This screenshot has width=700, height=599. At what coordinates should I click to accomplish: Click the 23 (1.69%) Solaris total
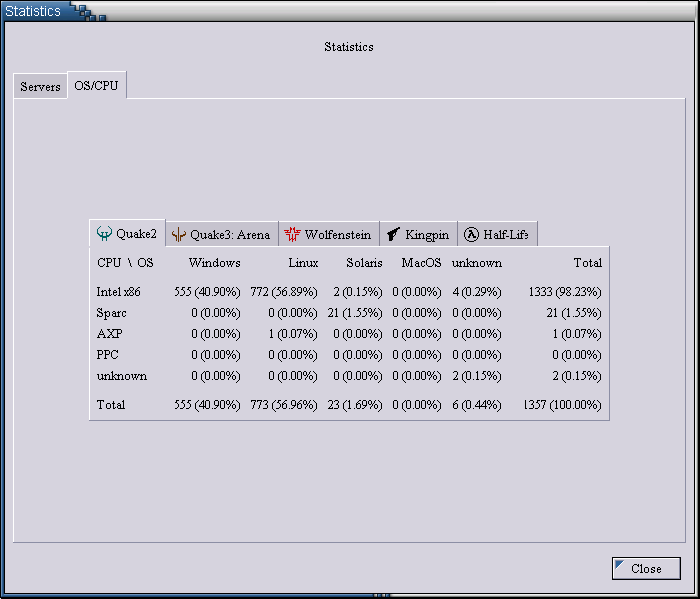point(355,405)
